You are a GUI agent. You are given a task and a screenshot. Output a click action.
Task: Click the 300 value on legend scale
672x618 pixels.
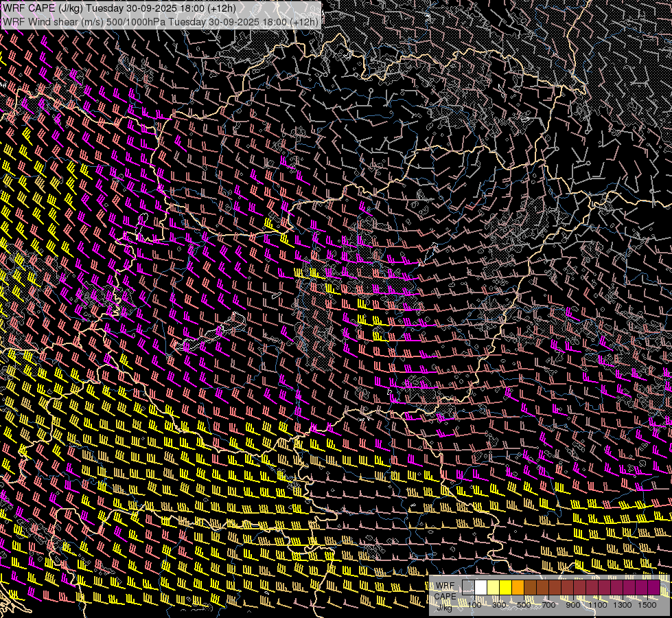pyautogui.click(x=499, y=605)
